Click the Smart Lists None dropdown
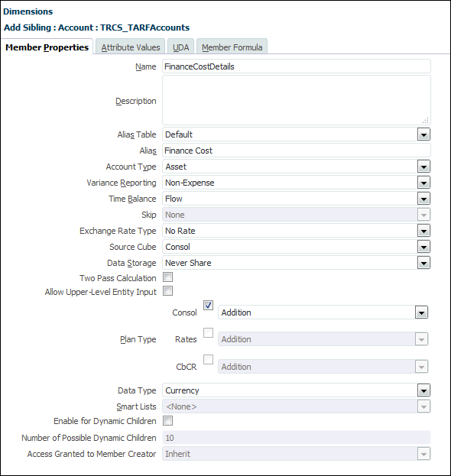 click(297, 406)
